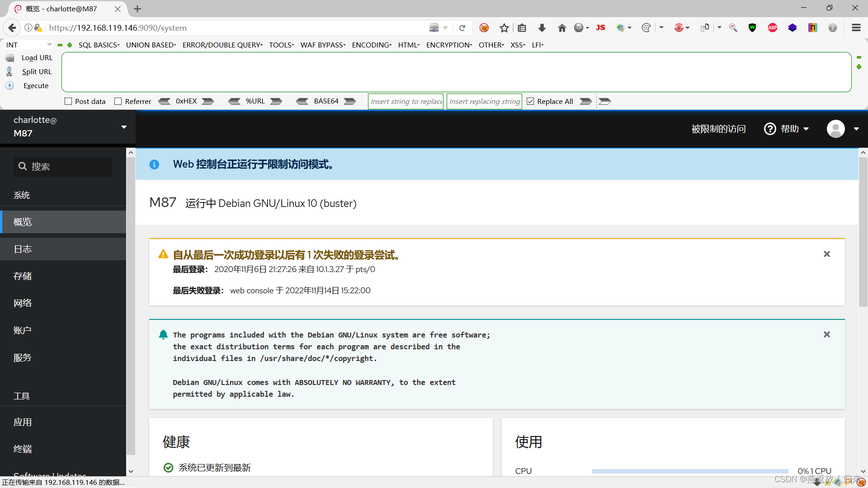Click the green minus icon in HackBar
Screen dimensions: 868x488
click(x=60, y=45)
